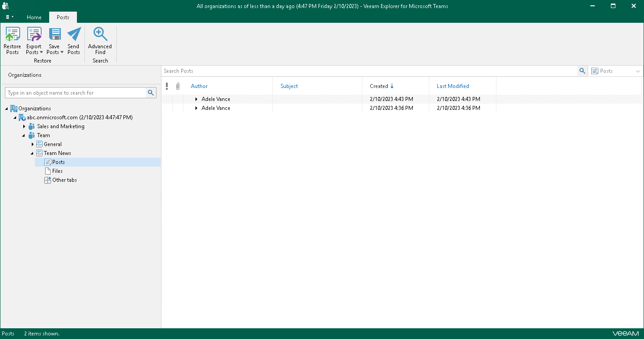Sort by Last Modified column header
Screen dimensions: 644x339
[453, 86]
